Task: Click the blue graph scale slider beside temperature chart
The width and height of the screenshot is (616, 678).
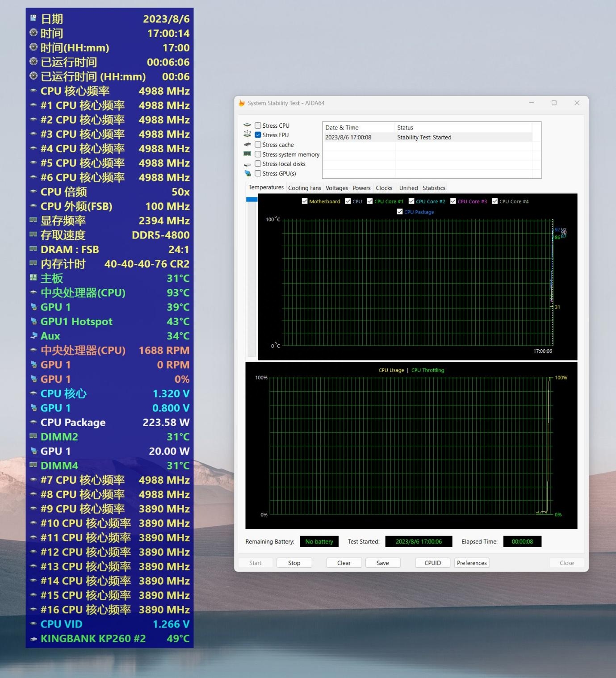Action: point(252,199)
